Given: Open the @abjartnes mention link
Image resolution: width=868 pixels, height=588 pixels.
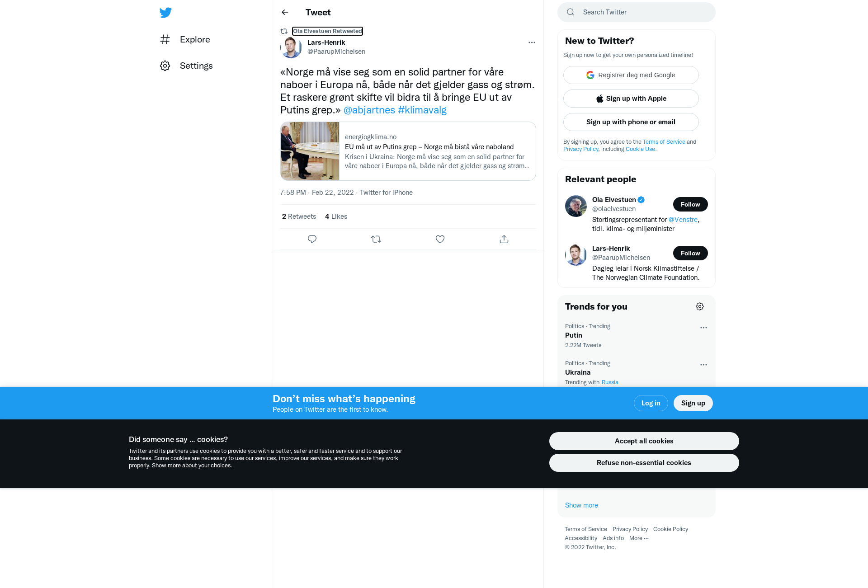Looking at the screenshot, I should pos(369,110).
